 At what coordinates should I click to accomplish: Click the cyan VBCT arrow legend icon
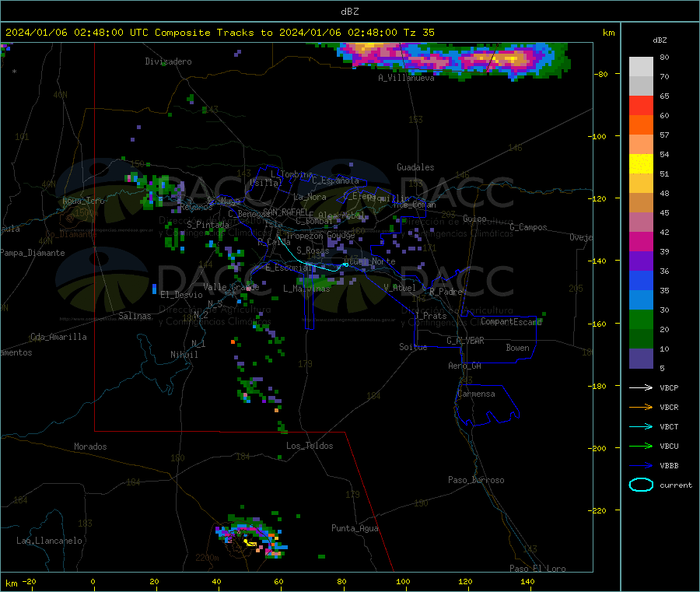[x=641, y=426]
